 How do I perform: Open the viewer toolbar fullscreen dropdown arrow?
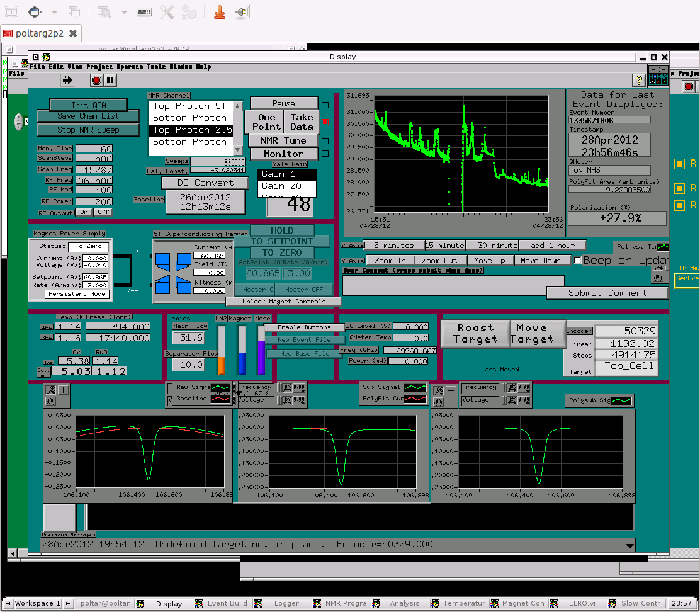[x=54, y=13]
